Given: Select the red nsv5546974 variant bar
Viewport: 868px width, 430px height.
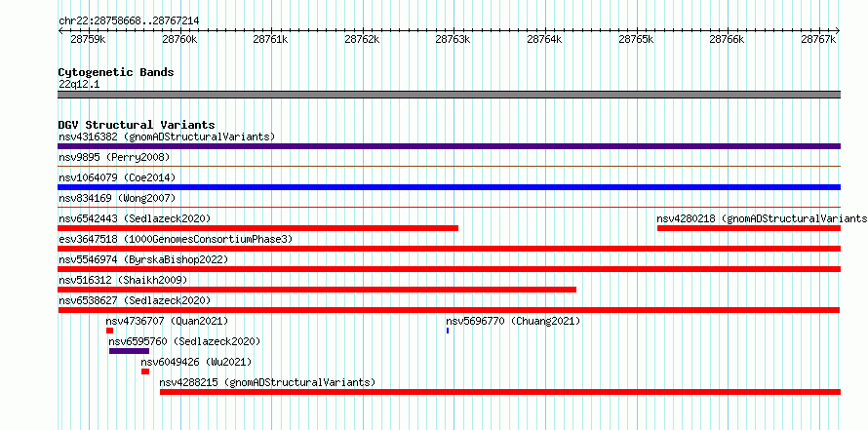Looking at the screenshot, I should (449, 269).
